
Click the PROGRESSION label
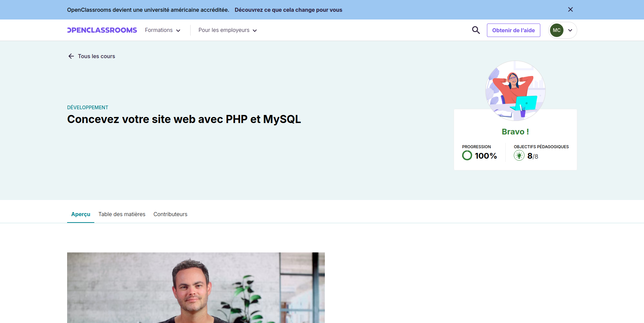pyautogui.click(x=476, y=147)
